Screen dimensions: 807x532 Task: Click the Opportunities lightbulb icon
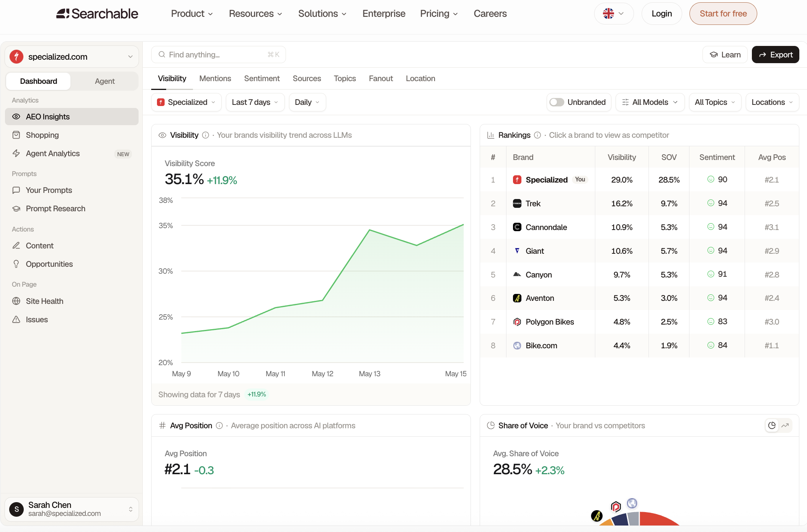[16, 264]
